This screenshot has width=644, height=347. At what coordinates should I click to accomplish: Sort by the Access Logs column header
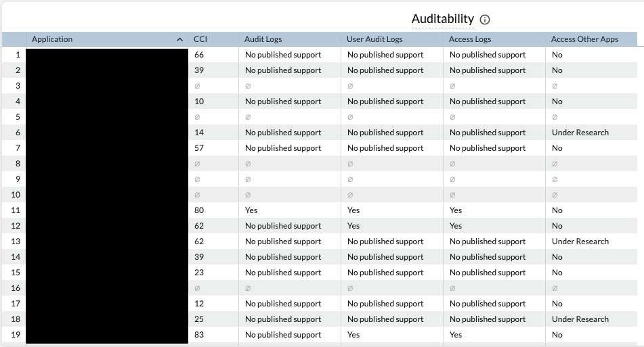coord(470,39)
